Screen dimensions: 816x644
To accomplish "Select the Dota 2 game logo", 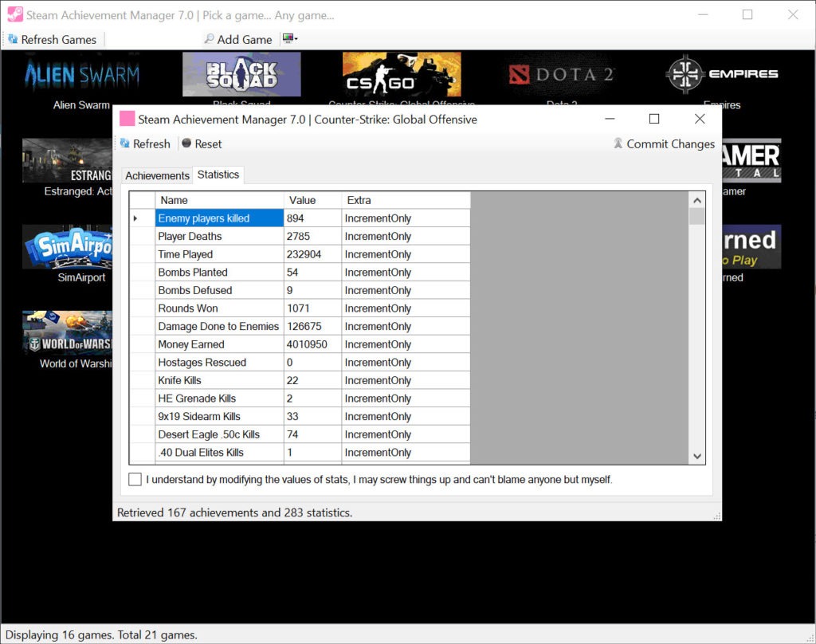I will (562, 74).
